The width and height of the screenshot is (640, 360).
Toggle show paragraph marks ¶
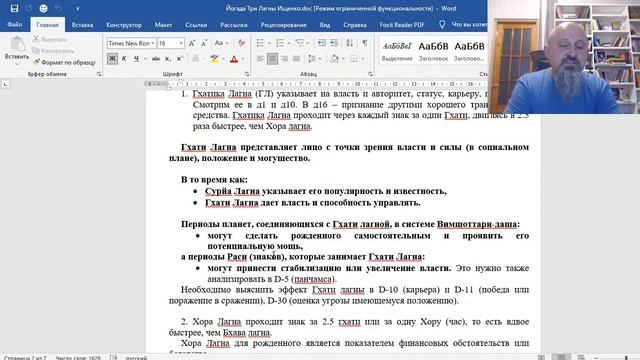(x=364, y=43)
